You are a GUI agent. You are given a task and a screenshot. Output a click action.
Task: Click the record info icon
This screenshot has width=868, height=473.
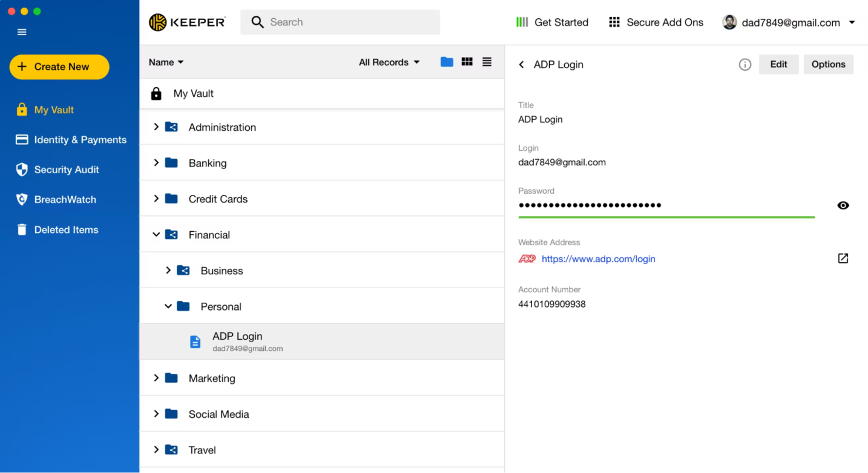pos(745,65)
